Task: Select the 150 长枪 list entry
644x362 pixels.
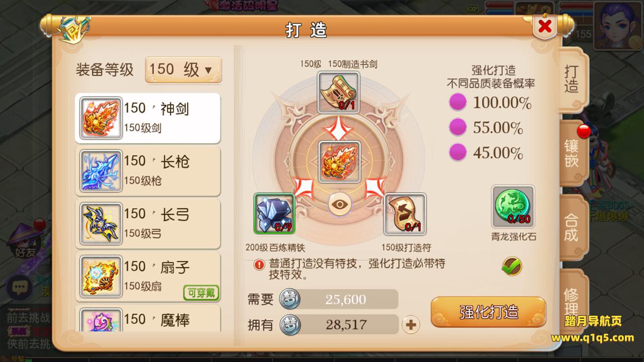Action: (x=148, y=170)
